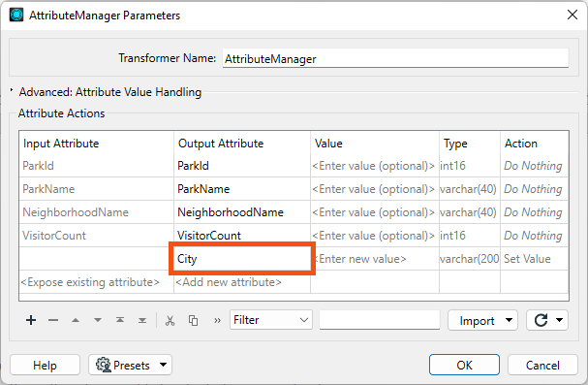Viewport: 588px width, 385px height.
Task: Click the ParkName input attribute cell
Action: tap(96, 189)
